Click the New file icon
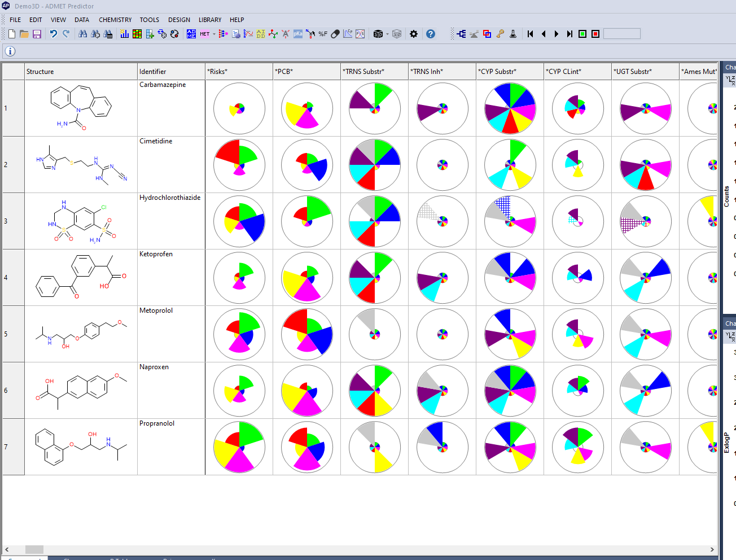Image resolution: width=736 pixels, height=560 pixels. click(x=12, y=34)
